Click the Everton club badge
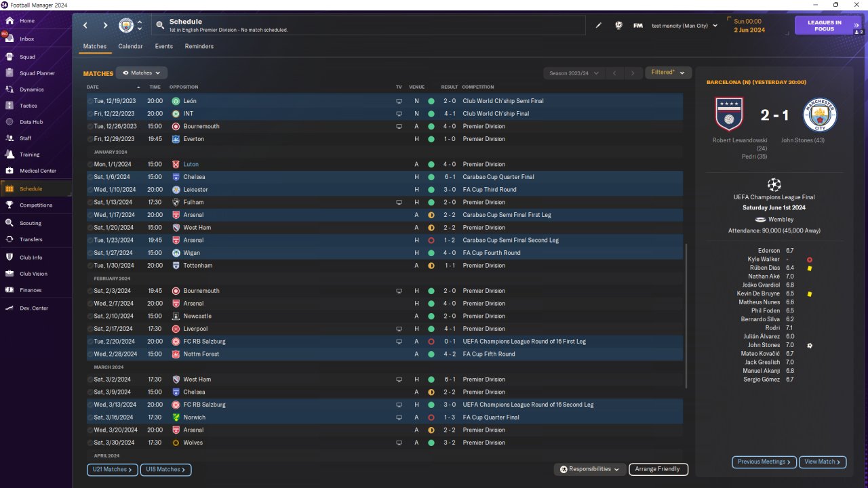The height and width of the screenshot is (488, 868). 176,139
